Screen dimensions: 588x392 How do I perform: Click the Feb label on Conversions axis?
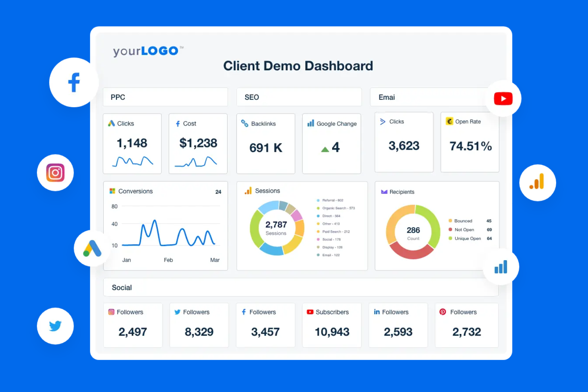[x=168, y=260]
